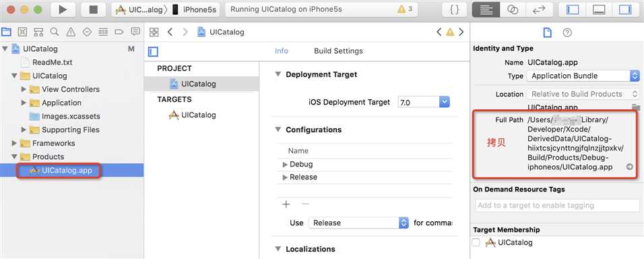Open the Find navigator magnifier

tap(54, 32)
